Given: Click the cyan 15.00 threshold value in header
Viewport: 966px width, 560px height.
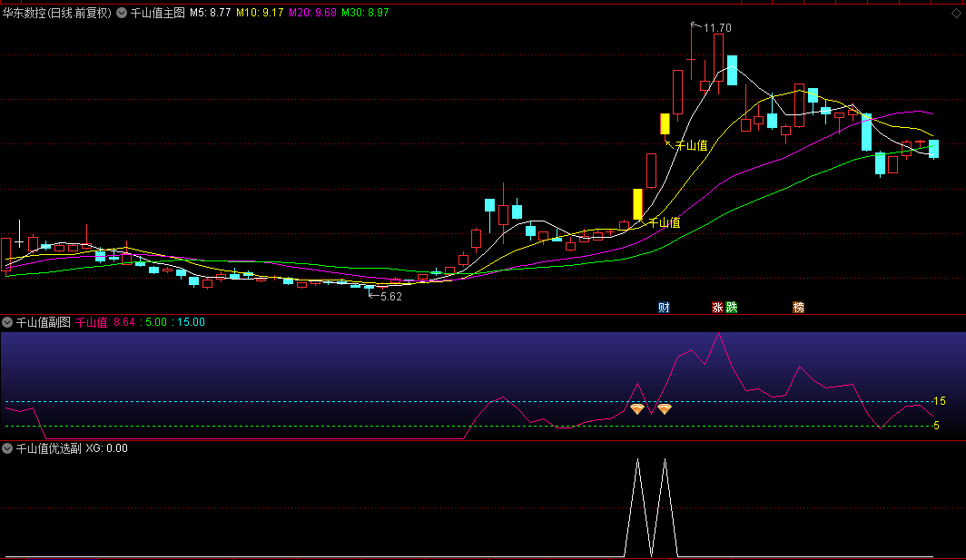Looking at the screenshot, I should pyautogui.click(x=191, y=322).
